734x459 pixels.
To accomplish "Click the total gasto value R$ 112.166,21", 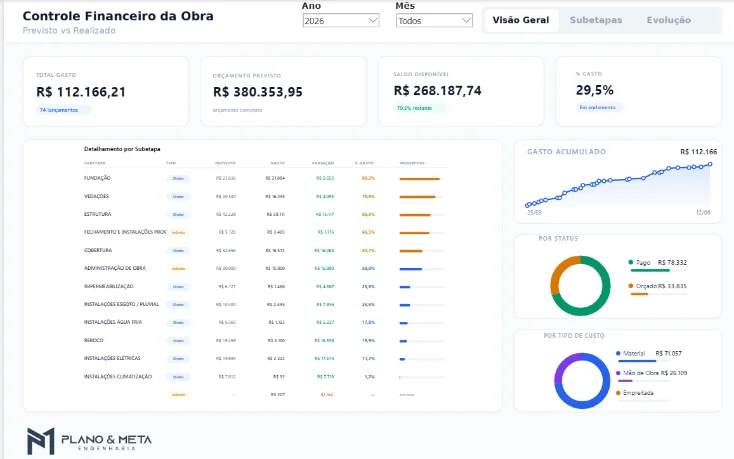I will pyautogui.click(x=81, y=92).
